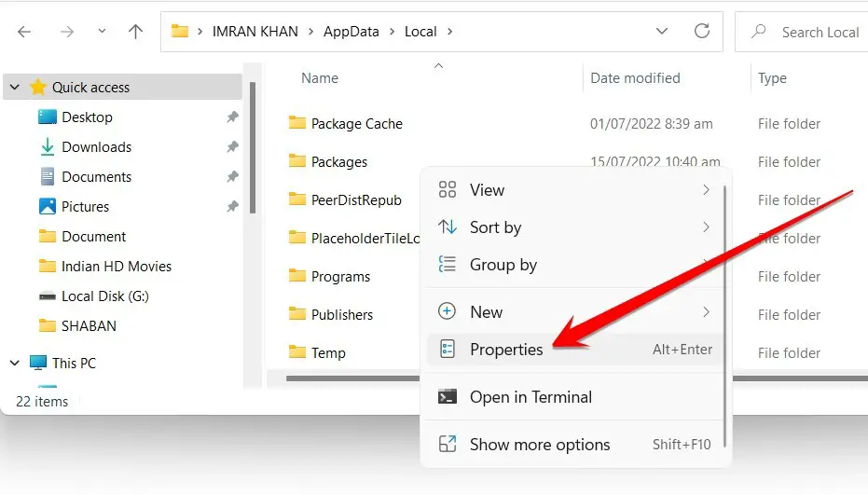Screen dimensions: 868x495
Task: Click the Search Local box
Action: point(802,32)
